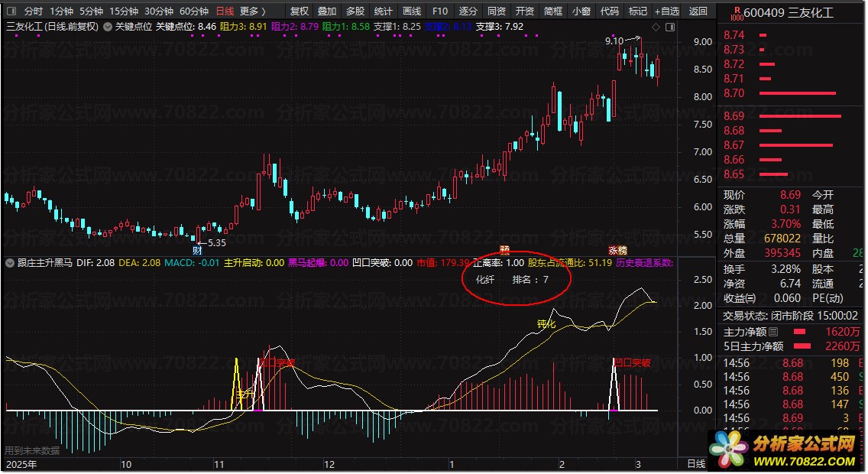Toggle the left sidebar panel icon
Viewport: 868px width, 474px height.
pos(11,11)
